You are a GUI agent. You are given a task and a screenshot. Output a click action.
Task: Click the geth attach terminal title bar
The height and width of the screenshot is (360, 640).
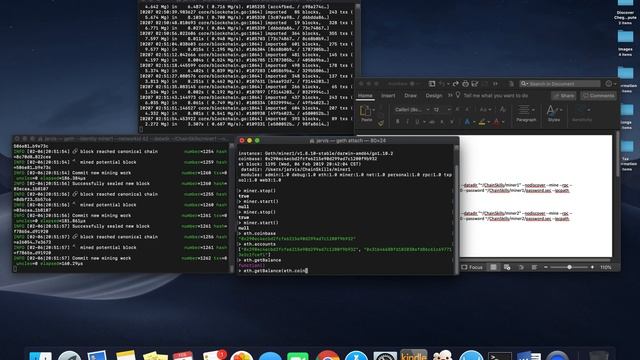pyautogui.click(x=347, y=140)
